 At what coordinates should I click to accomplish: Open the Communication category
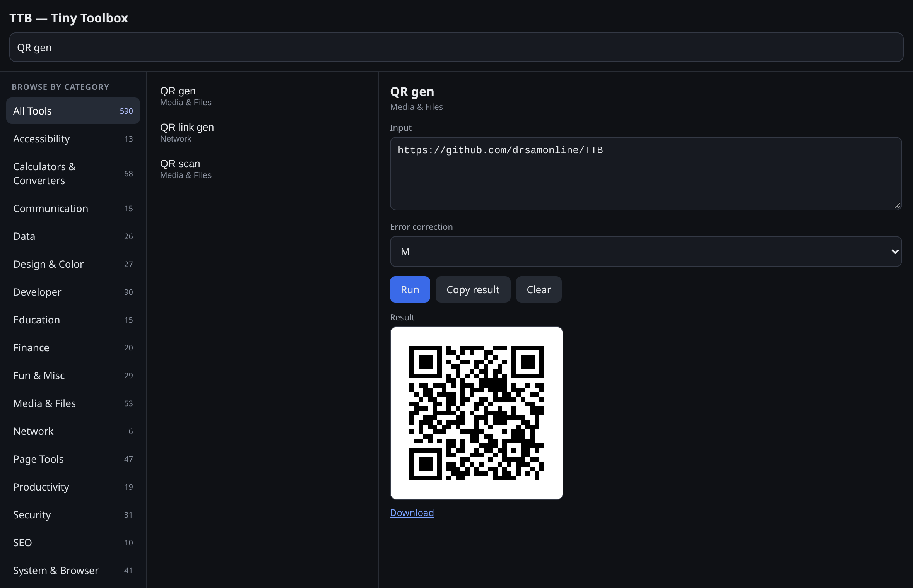(73, 208)
